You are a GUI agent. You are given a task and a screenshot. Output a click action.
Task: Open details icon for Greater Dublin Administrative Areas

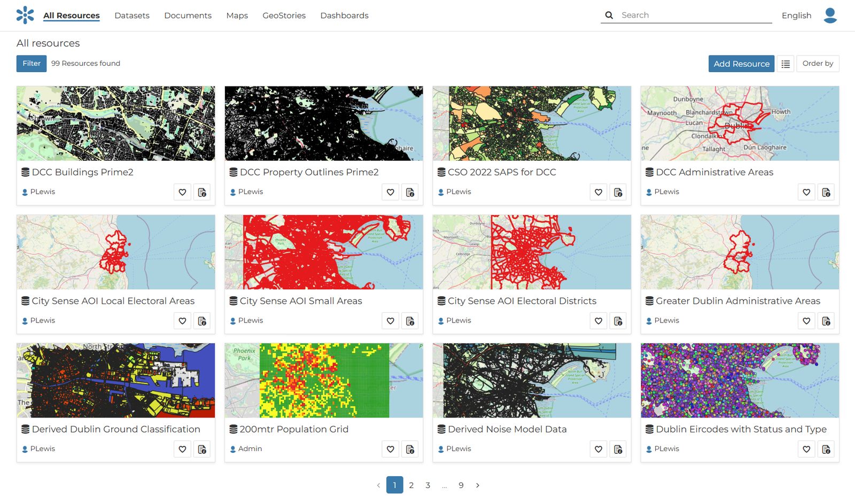pos(826,321)
